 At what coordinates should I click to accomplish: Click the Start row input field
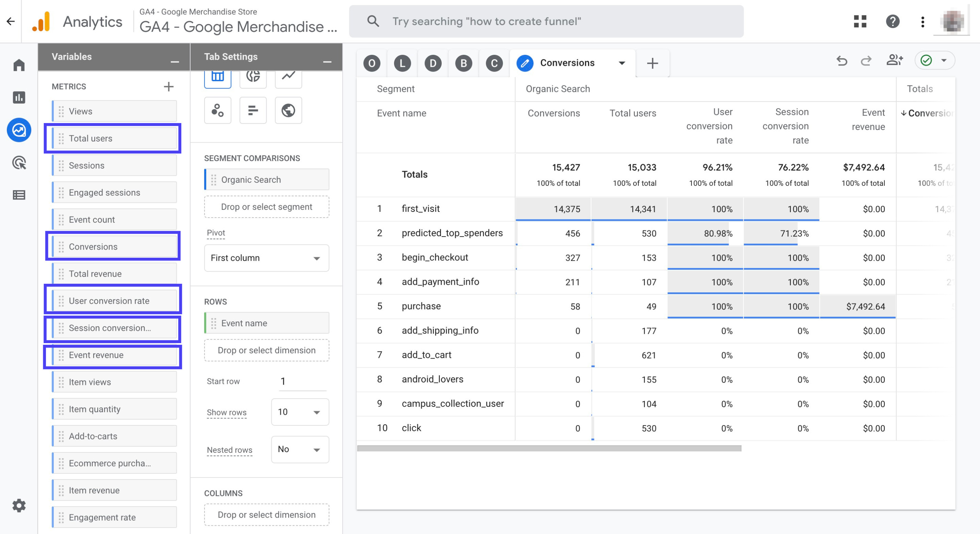303,381
